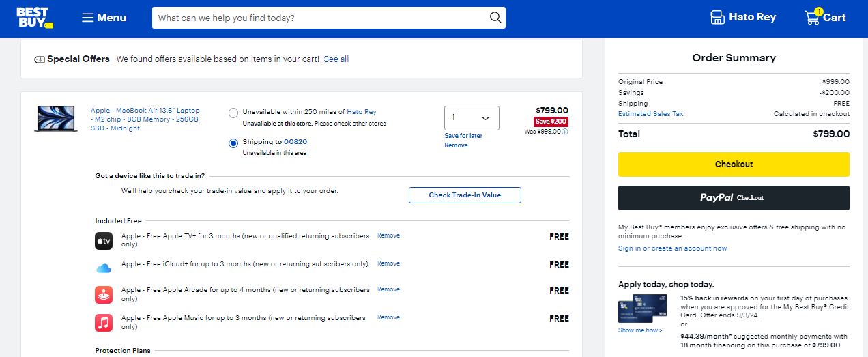The width and height of the screenshot is (868, 357).
Task: Click the Total $799.00 amount
Action: pyautogui.click(x=831, y=134)
